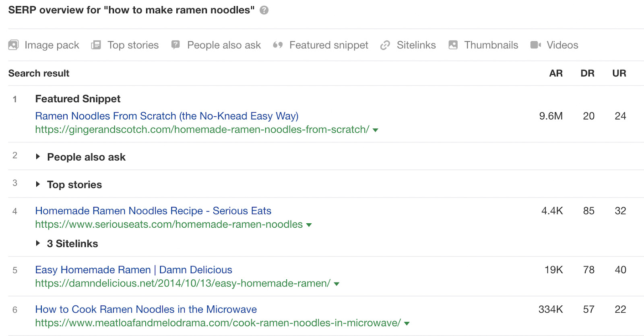Click the Sitelinks chain icon
Screen dimensions: 644x336
pyautogui.click(x=385, y=45)
